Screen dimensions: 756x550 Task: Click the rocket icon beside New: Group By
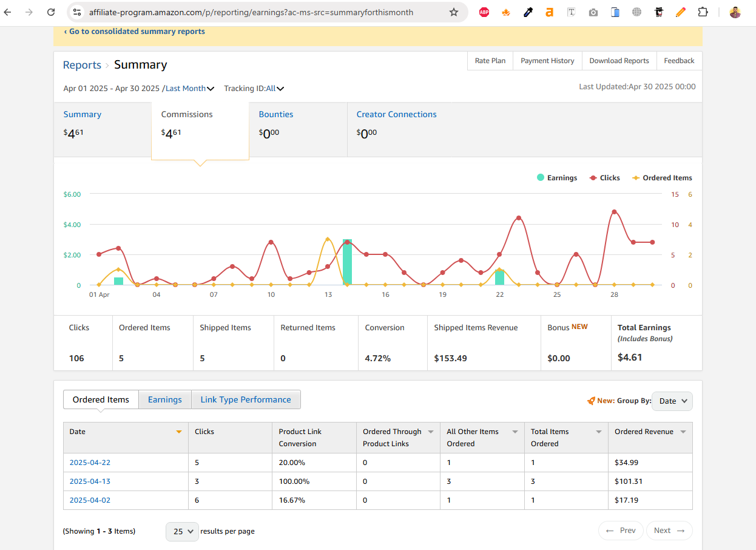click(591, 401)
